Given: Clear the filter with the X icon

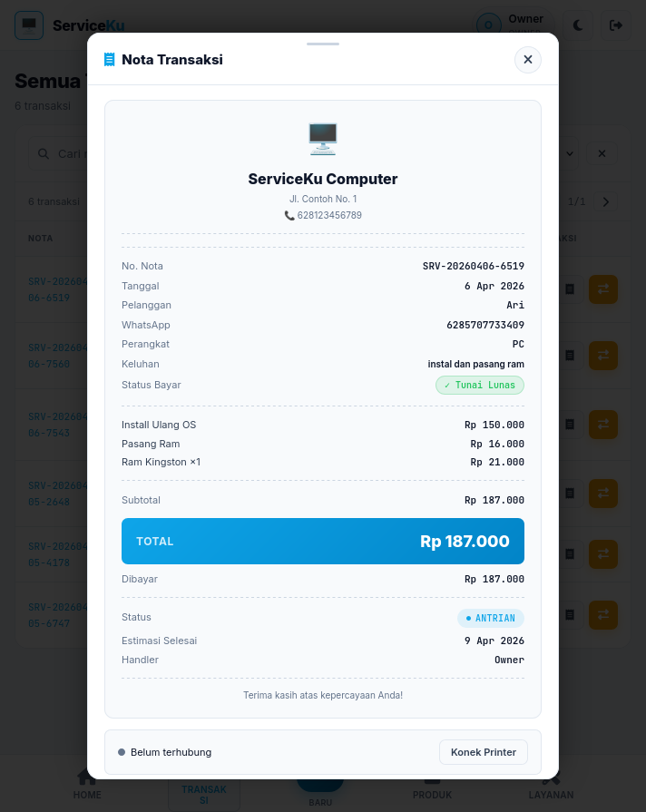Looking at the screenshot, I should (x=602, y=154).
